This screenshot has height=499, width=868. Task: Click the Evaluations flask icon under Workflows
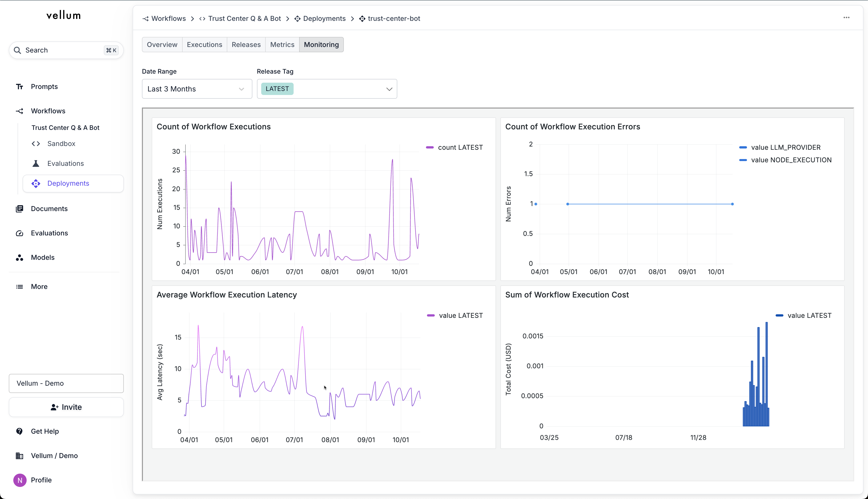coord(36,164)
